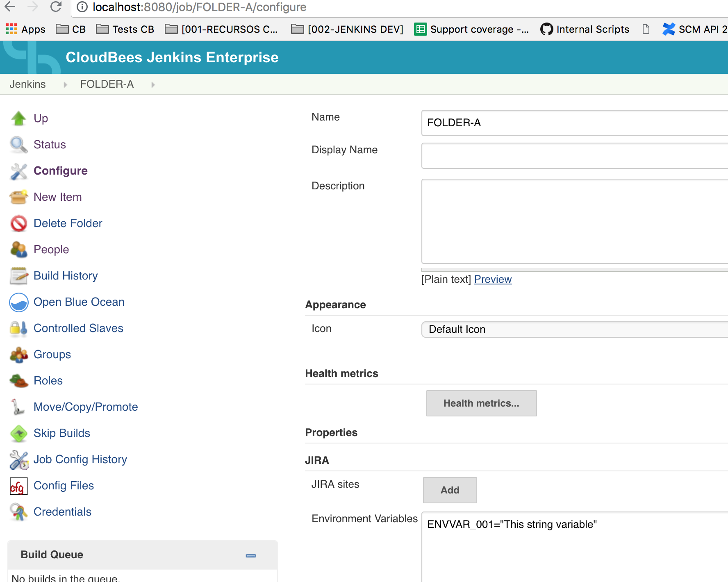Collapse the Build Queue panel
728x582 pixels.
tap(251, 555)
